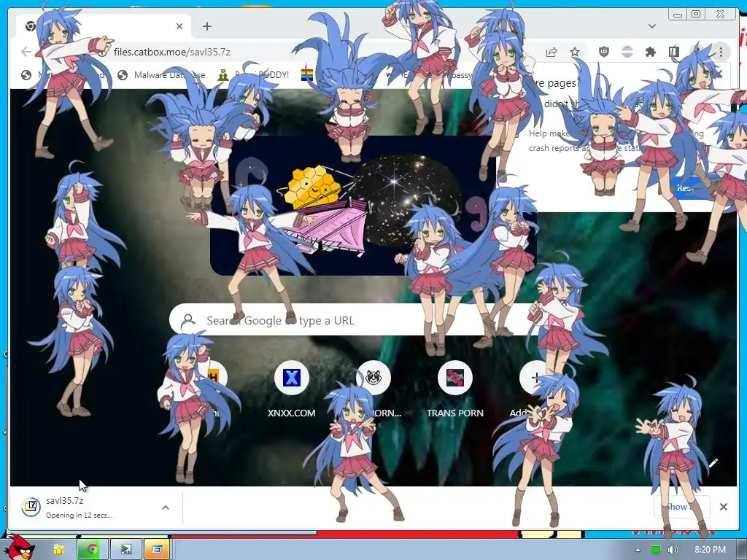
Task: Open the rainbow flag bookmark
Action: (x=307, y=75)
